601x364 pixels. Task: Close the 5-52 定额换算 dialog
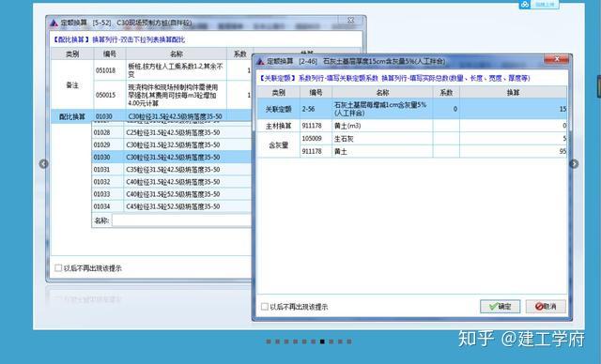click(350, 21)
